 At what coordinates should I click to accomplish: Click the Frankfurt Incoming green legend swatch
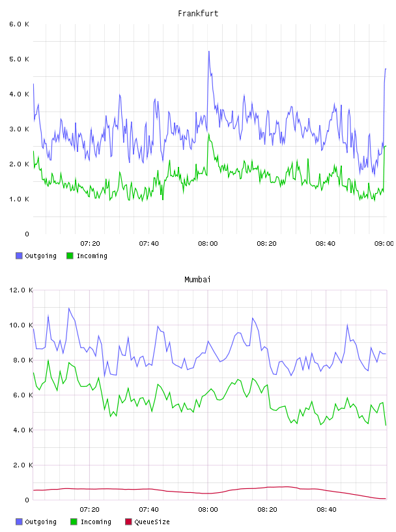(70, 256)
